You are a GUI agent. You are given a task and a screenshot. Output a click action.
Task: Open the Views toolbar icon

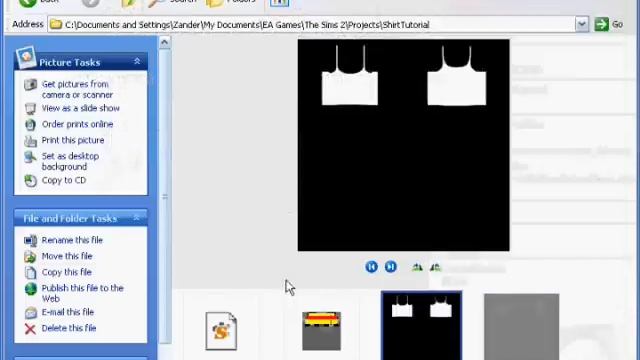click(x=280, y=2)
